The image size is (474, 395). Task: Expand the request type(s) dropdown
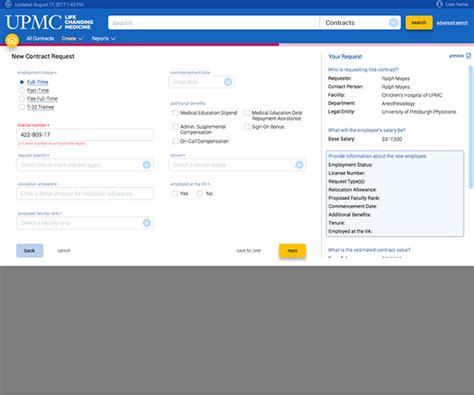pyautogui.click(x=147, y=165)
